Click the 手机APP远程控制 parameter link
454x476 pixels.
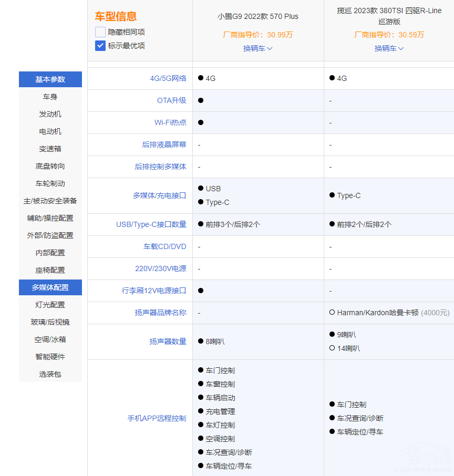(x=157, y=418)
